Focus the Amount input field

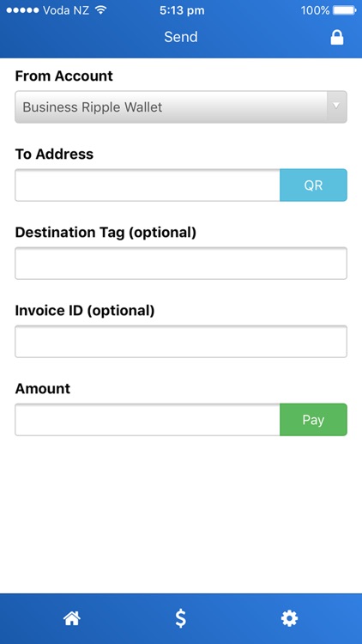coord(148,420)
